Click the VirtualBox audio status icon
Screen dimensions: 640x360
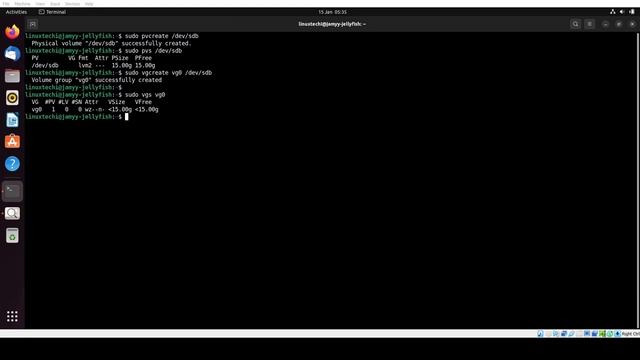[x=556, y=334]
